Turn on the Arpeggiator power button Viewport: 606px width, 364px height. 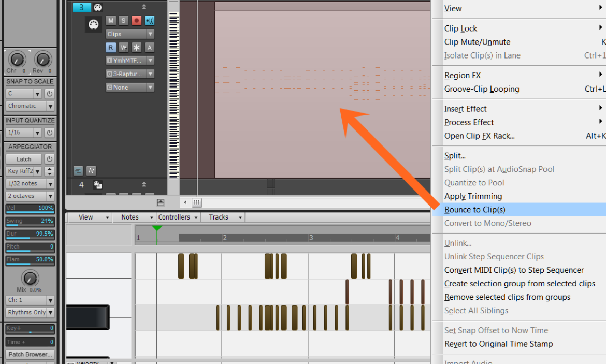pyautogui.click(x=50, y=159)
